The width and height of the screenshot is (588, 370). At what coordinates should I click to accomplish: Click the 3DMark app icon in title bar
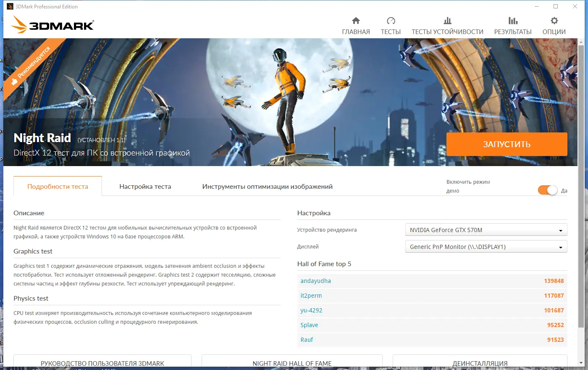click(10, 6)
